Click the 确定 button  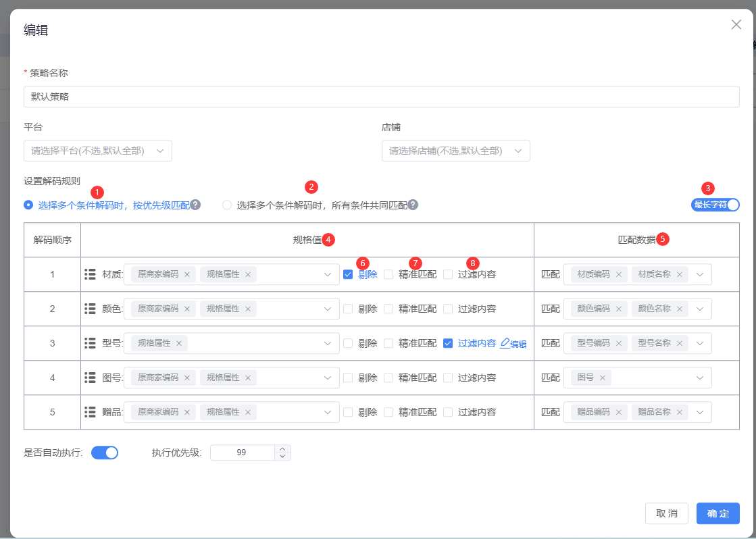pos(717,513)
